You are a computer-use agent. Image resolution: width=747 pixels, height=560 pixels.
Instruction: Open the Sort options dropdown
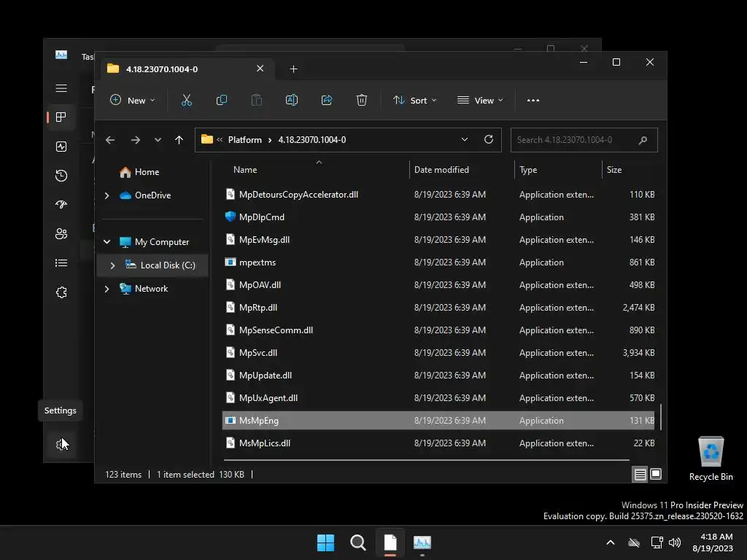pos(414,101)
